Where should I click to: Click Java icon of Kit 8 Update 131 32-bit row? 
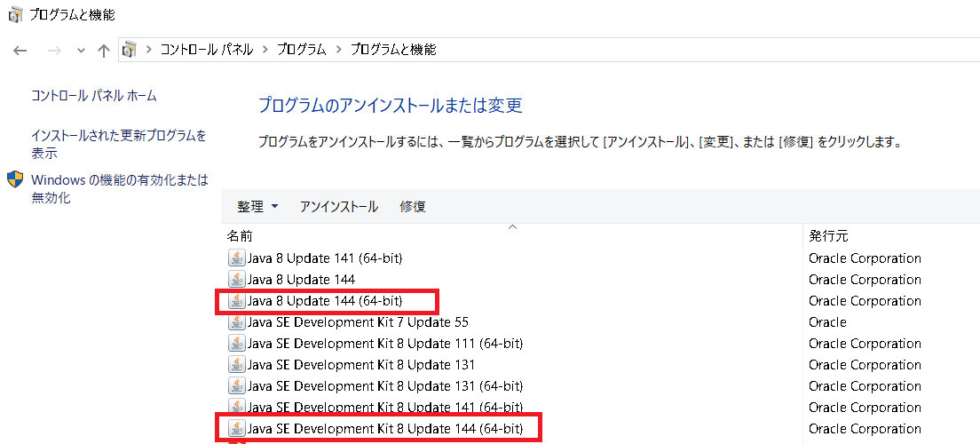click(x=236, y=365)
